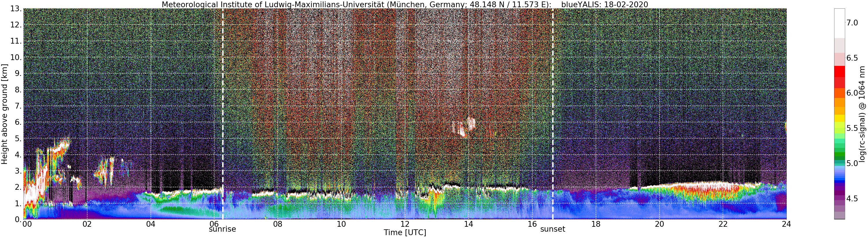Click the '6.5' colorbar tick label
This screenshot has height=238, width=868.
(852, 58)
